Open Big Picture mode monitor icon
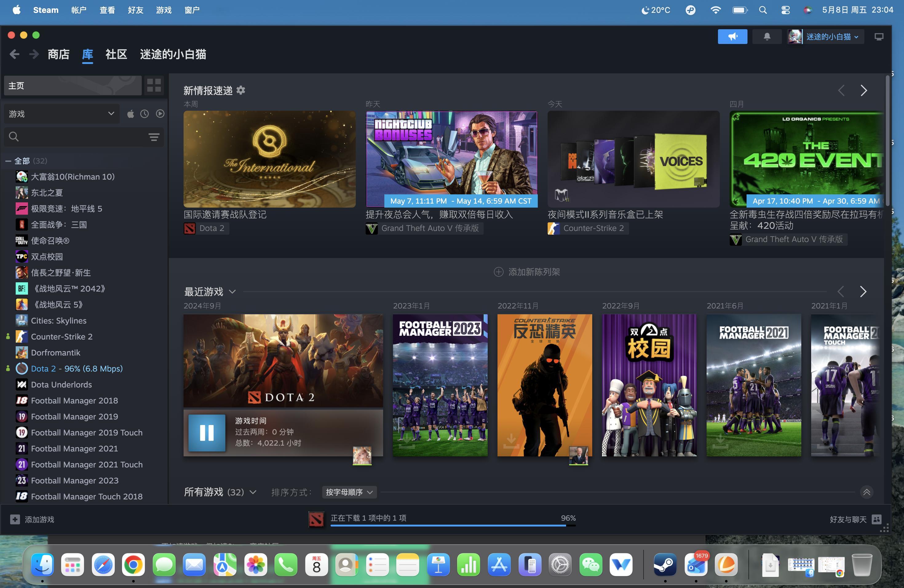Viewport: 904px width, 588px height. (x=878, y=37)
